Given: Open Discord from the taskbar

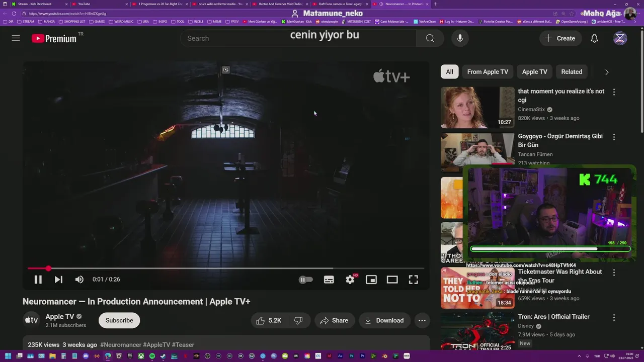Looking at the screenshot, I should 86,356.
